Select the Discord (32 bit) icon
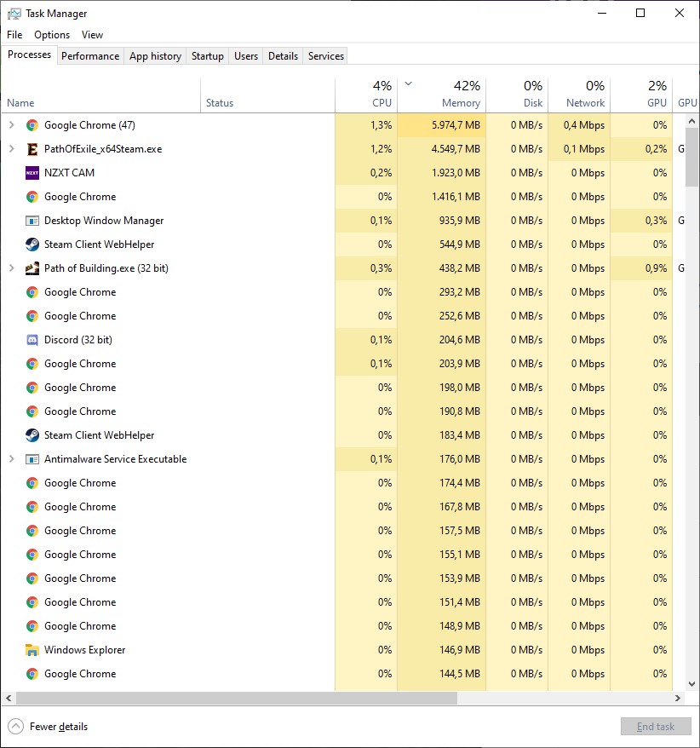The image size is (700, 748). click(x=32, y=340)
